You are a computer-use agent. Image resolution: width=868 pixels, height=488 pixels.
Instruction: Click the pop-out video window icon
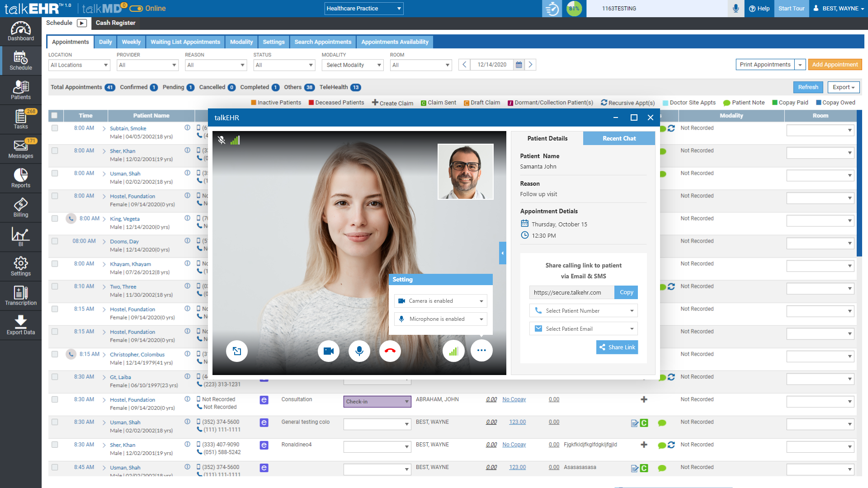click(x=237, y=351)
